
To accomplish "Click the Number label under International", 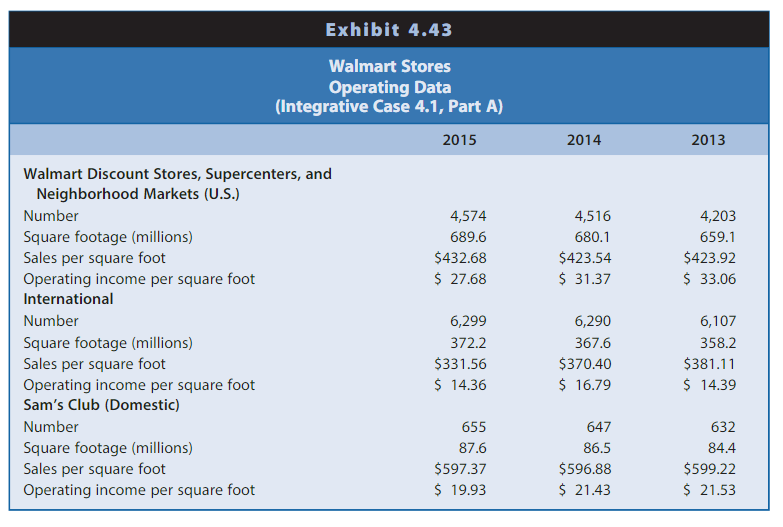I will click(51, 321).
